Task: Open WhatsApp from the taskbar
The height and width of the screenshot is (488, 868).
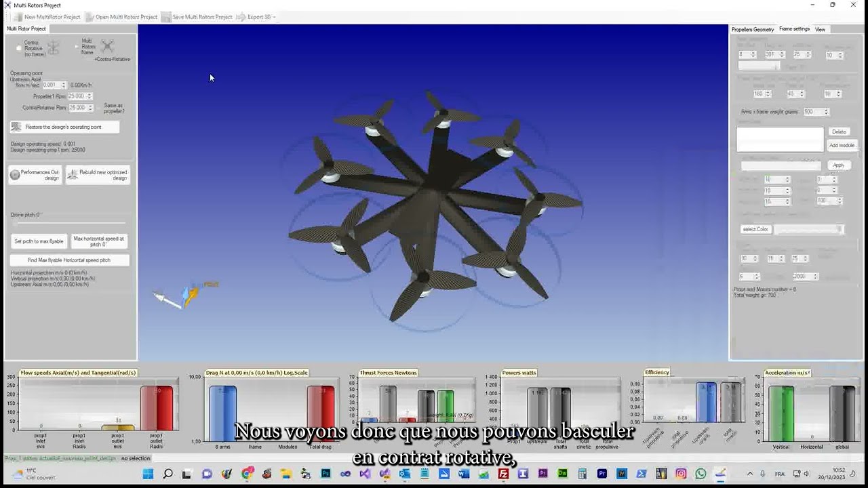Action: click(x=701, y=474)
